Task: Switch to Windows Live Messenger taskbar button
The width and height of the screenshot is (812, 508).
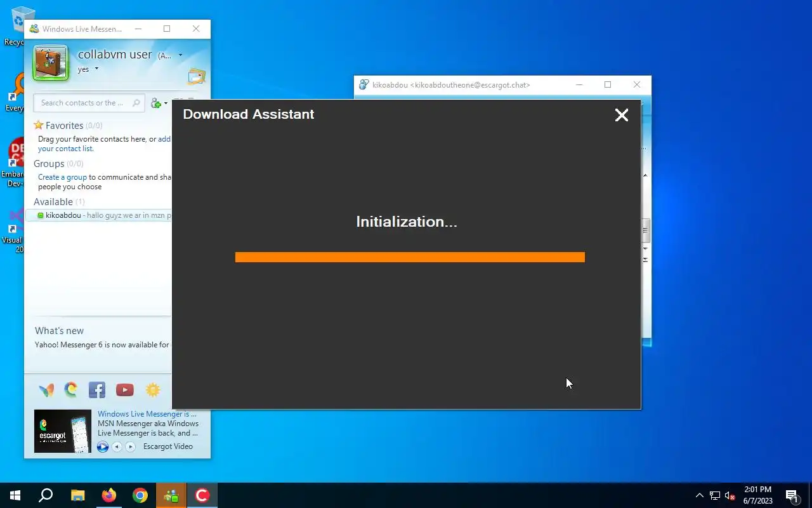Action: click(171, 495)
